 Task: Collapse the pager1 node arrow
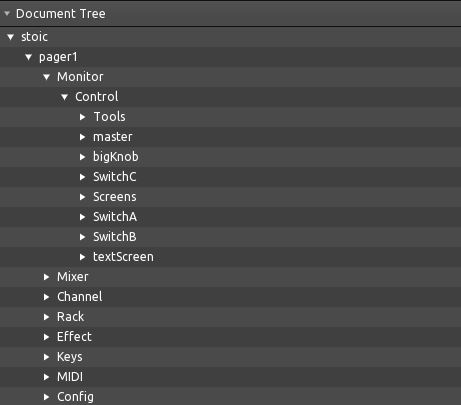(29, 57)
